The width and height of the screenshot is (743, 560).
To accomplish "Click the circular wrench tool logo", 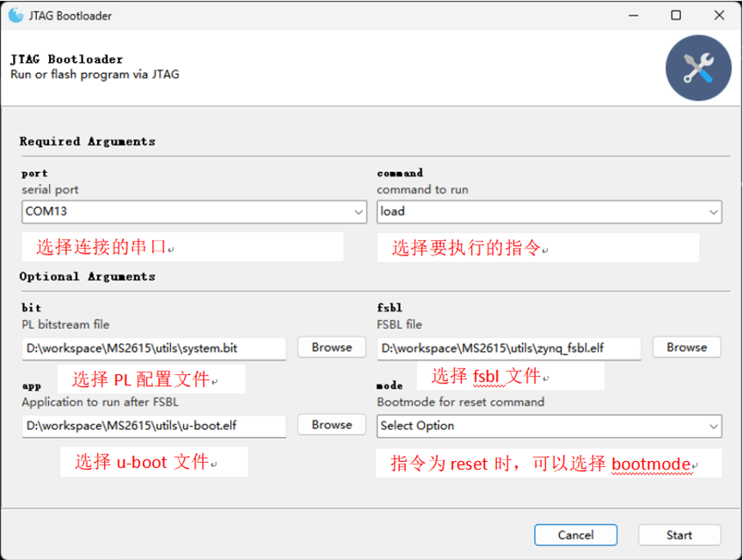I will pyautogui.click(x=697, y=67).
